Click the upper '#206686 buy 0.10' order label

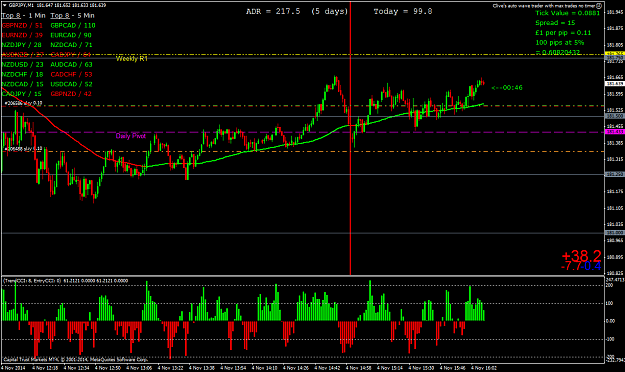click(x=23, y=103)
